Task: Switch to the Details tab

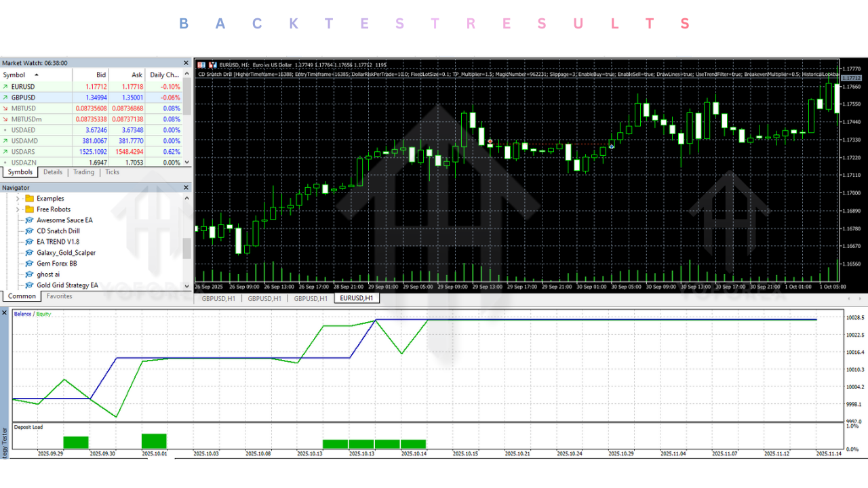Action: (x=53, y=172)
